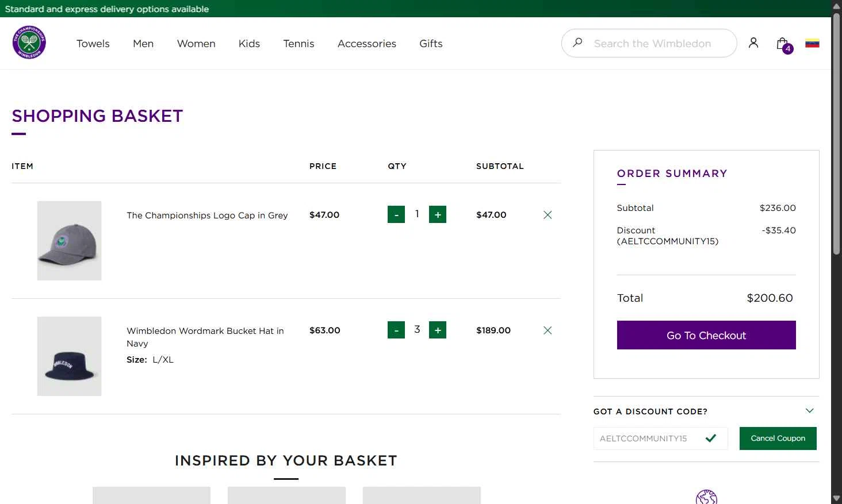The height and width of the screenshot is (504, 842).
Task: Open Wimbledon Wordmark Bucket Hat in Navy link
Action: pos(205,337)
